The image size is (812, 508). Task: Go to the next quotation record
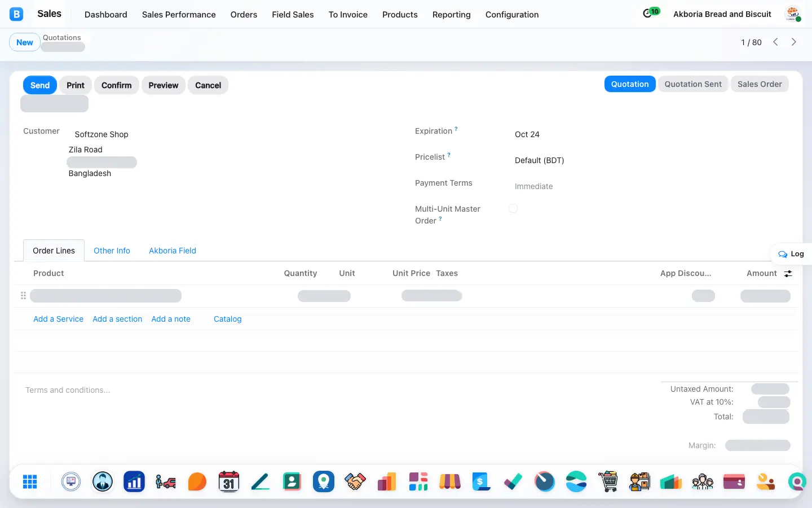794,42
